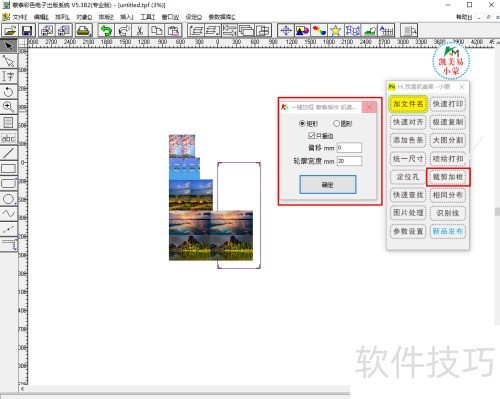Click the 识别线 plugin button
Image resolution: width=500 pixels, height=399 pixels.
[448, 213]
